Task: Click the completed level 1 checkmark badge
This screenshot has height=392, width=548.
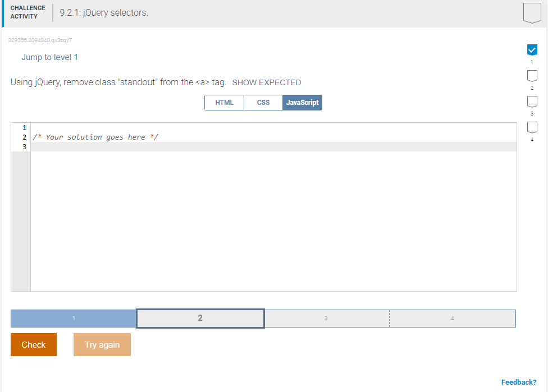Action: click(532, 49)
